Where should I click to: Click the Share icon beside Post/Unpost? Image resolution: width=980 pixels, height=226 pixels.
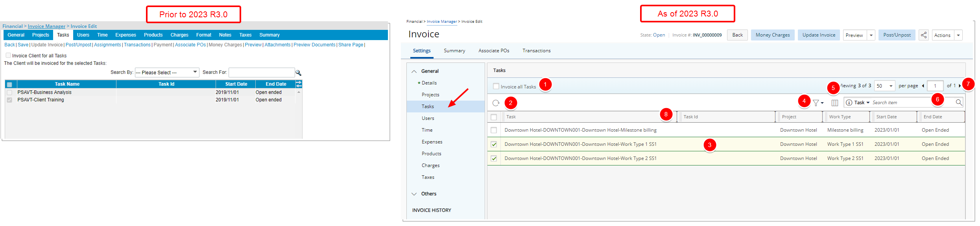[x=924, y=35]
